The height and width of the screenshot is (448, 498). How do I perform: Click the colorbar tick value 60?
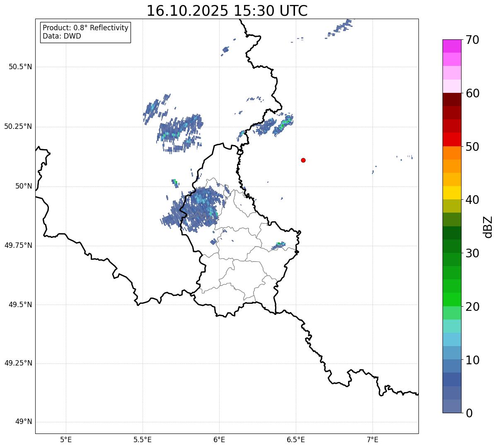click(x=472, y=93)
